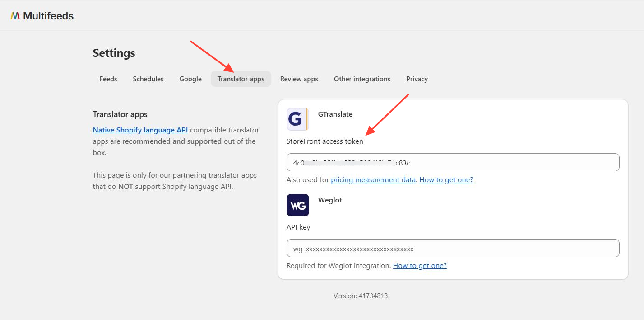Screen dimensions: 644x320
Task: Focus the StoreFront access token field
Action: [453, 162]
